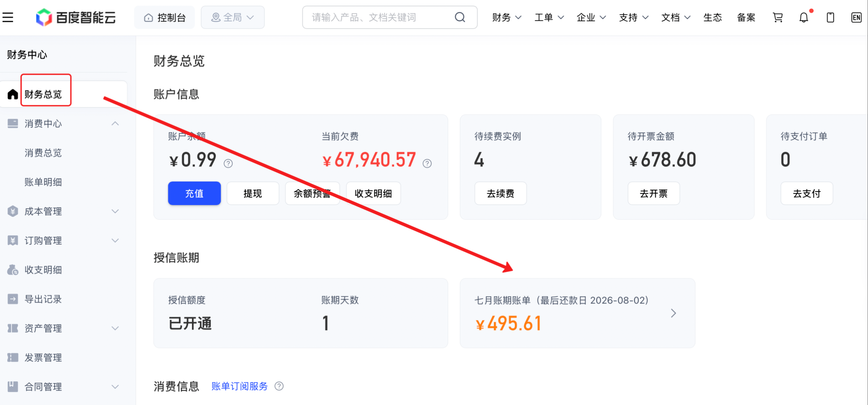Screen dimensions: 868x405
Task: Open the 企业 top menu
Action: (591, 17)
